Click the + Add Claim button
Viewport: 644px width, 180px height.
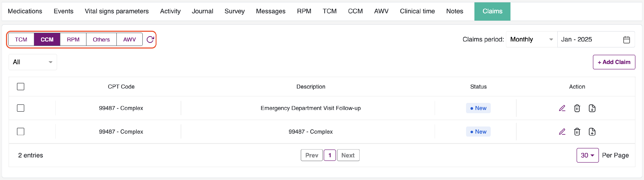click(614, 62)
